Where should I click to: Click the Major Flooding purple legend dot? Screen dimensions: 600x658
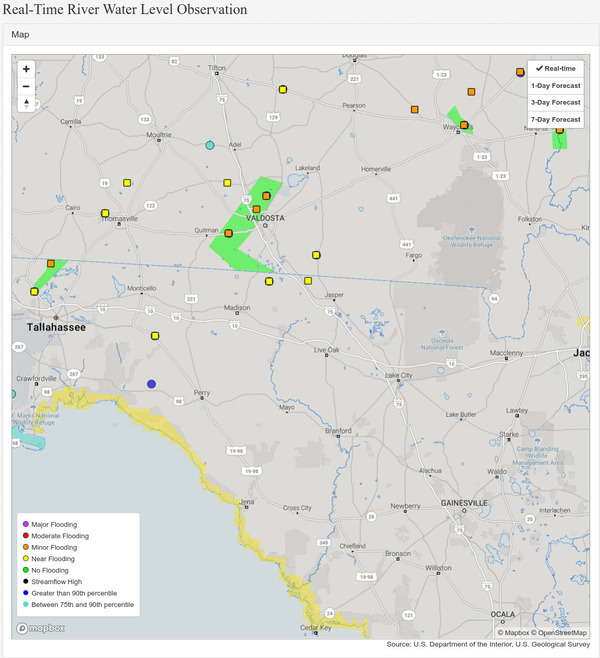coord(26,524)
